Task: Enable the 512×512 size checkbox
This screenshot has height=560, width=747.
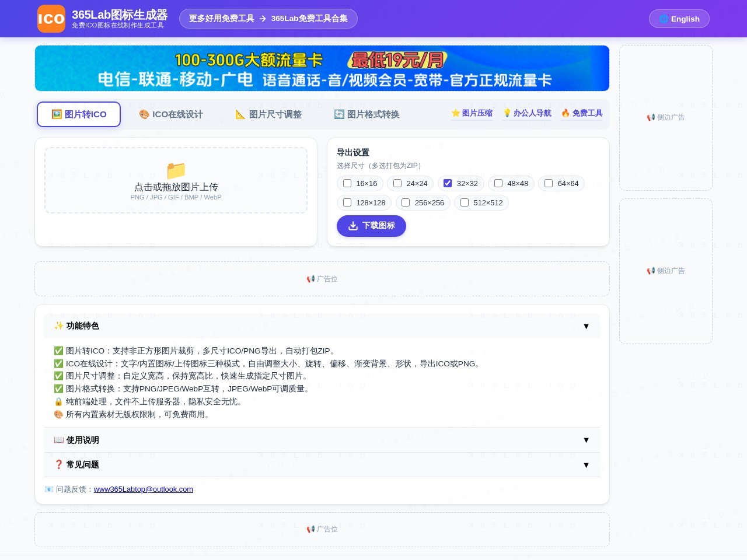Action: [465, 202]
